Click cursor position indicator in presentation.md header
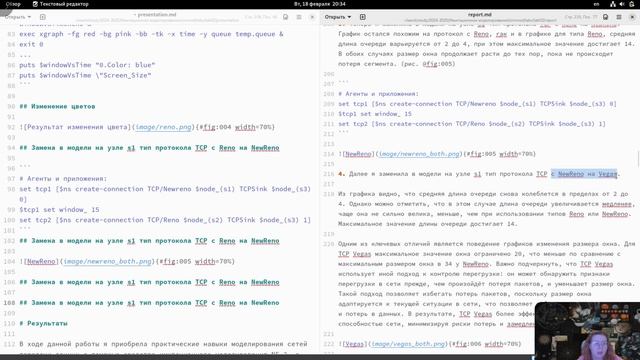640x360 pixels. (x=261, y=17)
